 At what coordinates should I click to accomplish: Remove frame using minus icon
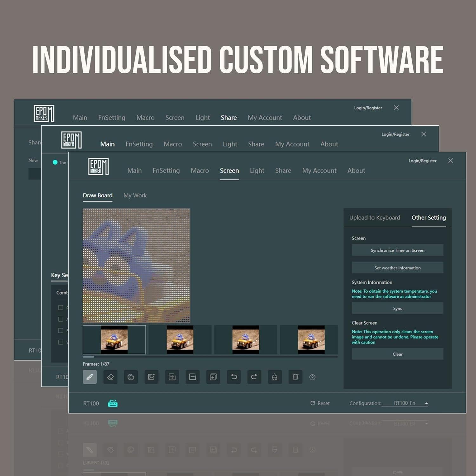pyautogui.click(x=193, y=377)
